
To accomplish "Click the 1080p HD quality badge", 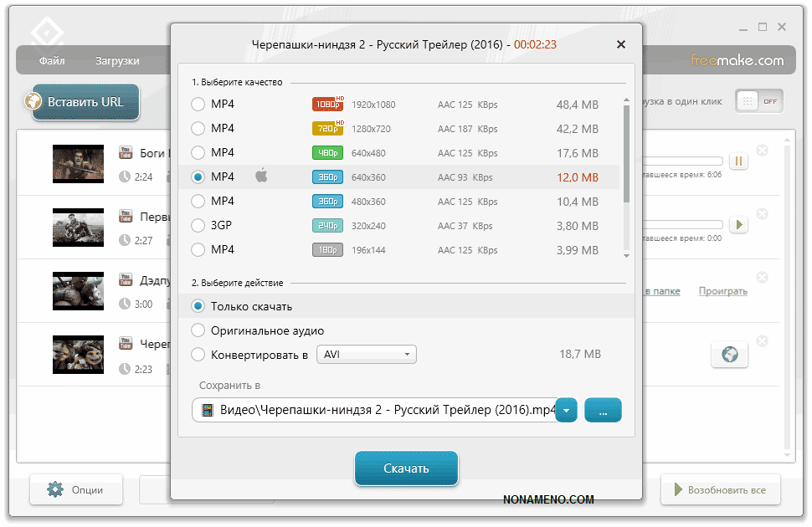I will [x=327, y=105].
